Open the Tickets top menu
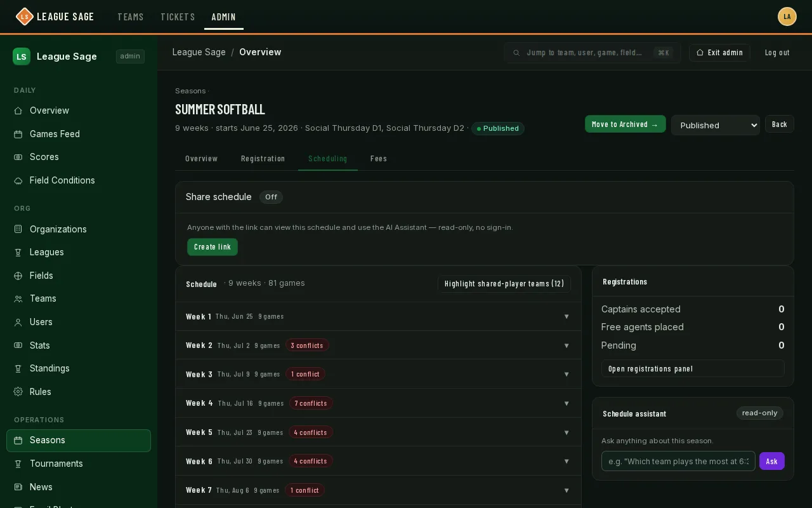This screenshot has height=508, width=812. 178,17
